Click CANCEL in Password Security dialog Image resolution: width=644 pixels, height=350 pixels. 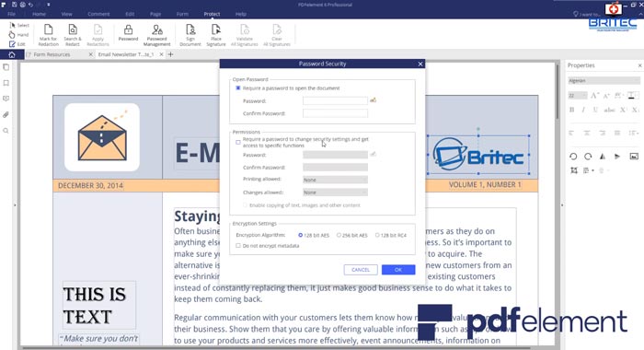(361, 270)
